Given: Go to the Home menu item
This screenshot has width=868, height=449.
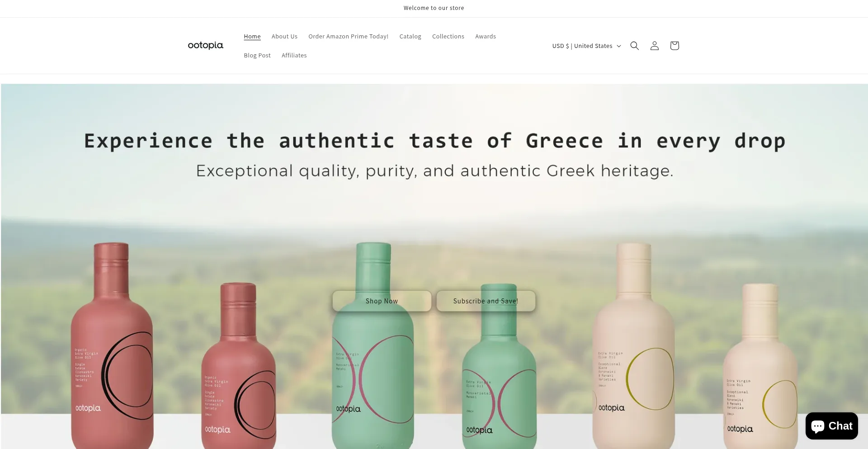Looking at the screenshot, I should coord(252,37).
